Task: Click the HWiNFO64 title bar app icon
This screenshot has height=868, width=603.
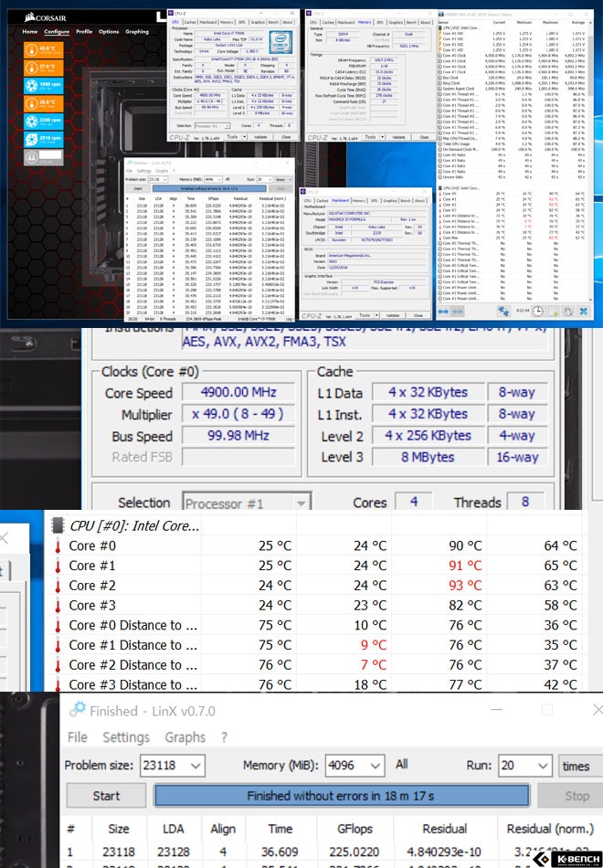Action: tap(441, 14)
